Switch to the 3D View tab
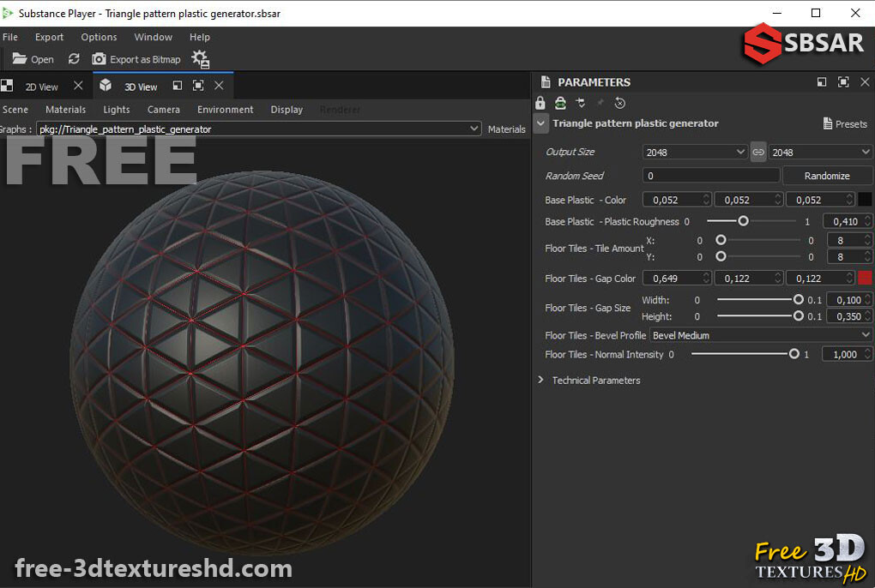This screenshot has width=875, height=588. tap(141, 87)
